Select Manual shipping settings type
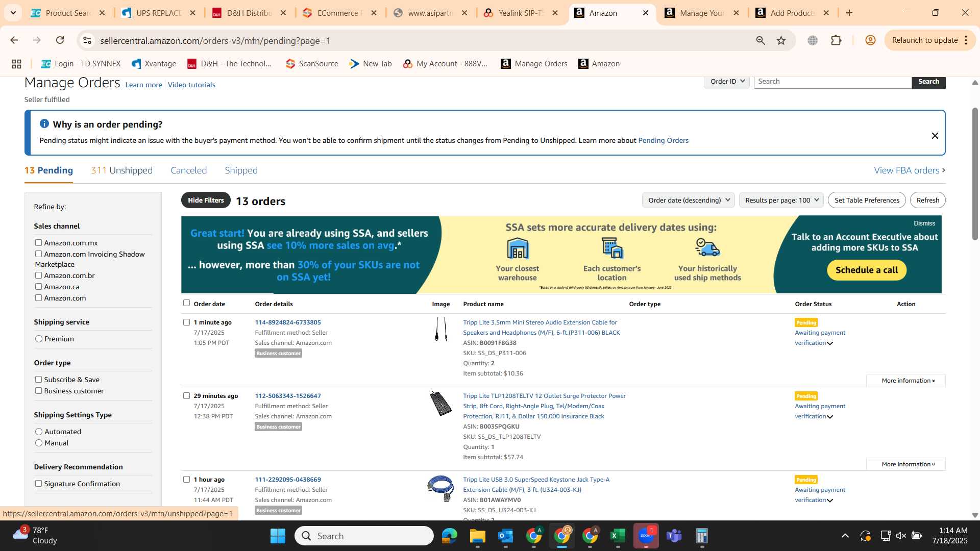Image resolution: width=980 pixels, height=551 pixels. click(x=39, y=443)
